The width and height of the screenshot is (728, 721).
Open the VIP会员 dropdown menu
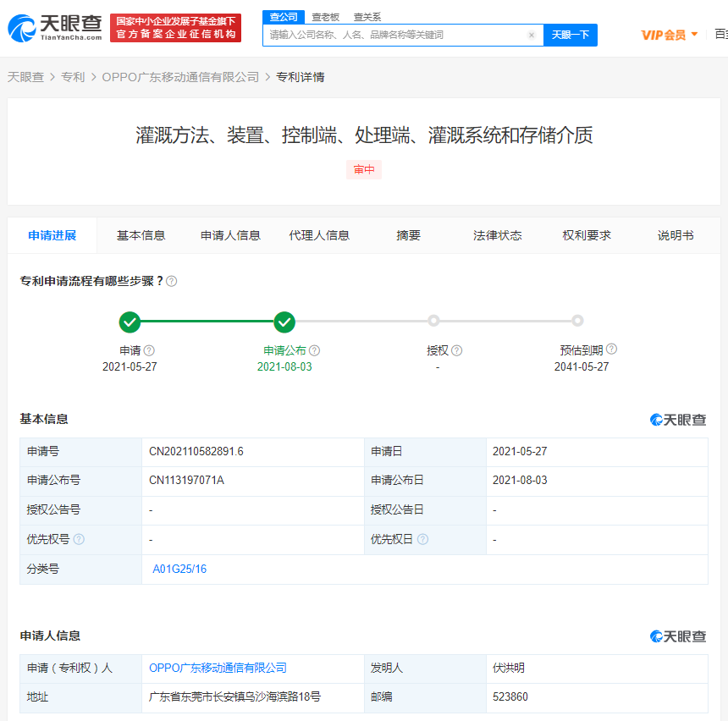pyautogui.click(x=669, y=35)
